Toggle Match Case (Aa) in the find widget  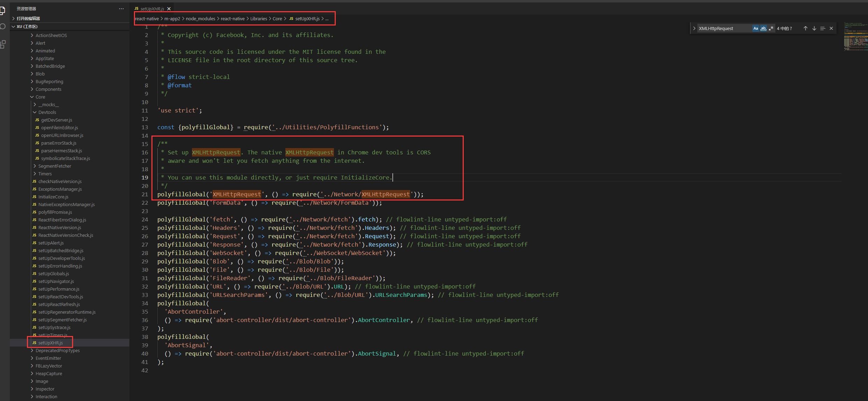coord(756,28)
